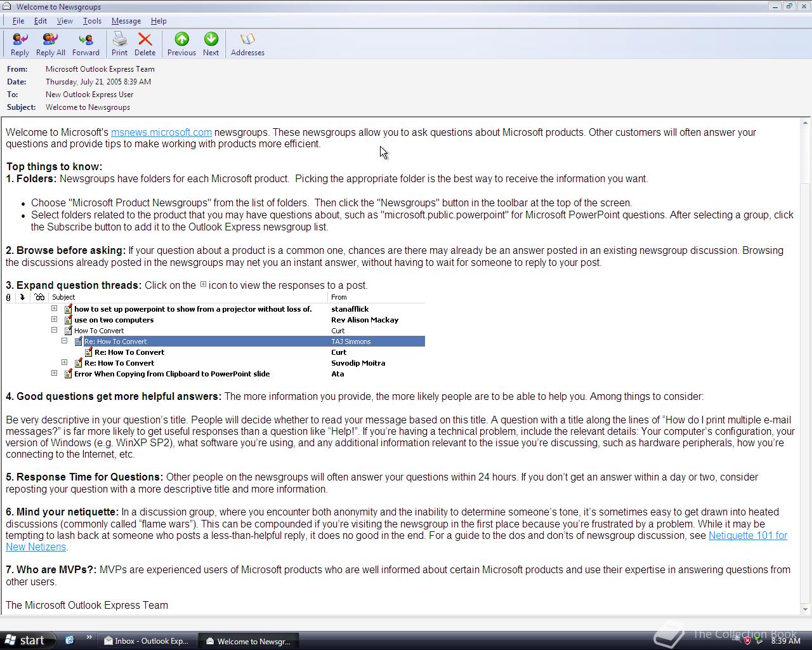Click the message scrollbar up arrow
Screen dimensions: 812x650
(x=806, y=123)
